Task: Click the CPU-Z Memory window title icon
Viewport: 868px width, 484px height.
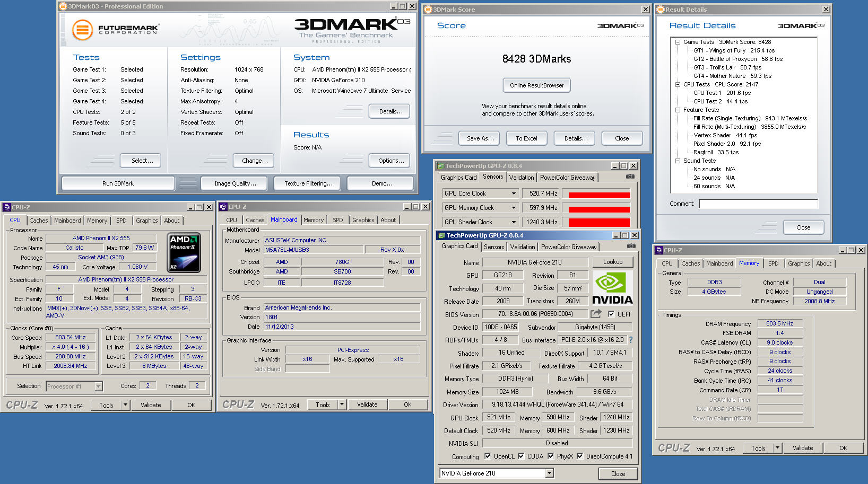Action: (x=659, y=250)
